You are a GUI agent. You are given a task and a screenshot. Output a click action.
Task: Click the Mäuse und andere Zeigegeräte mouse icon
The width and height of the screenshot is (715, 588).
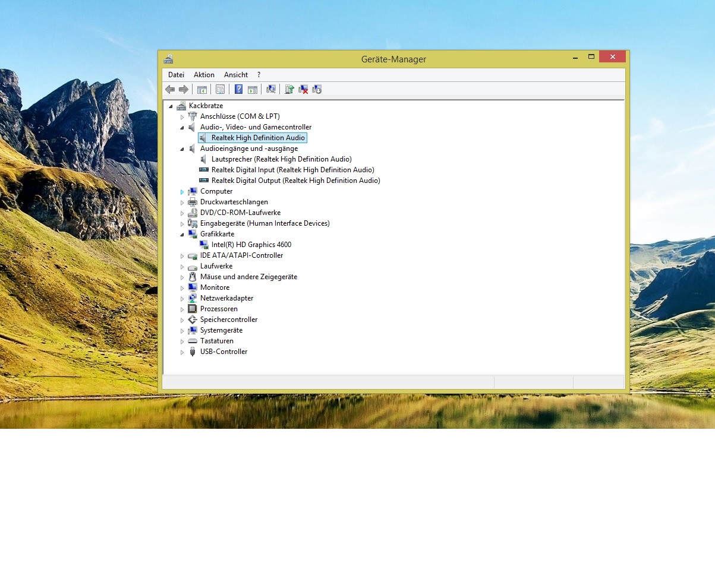tap(193, 277)
